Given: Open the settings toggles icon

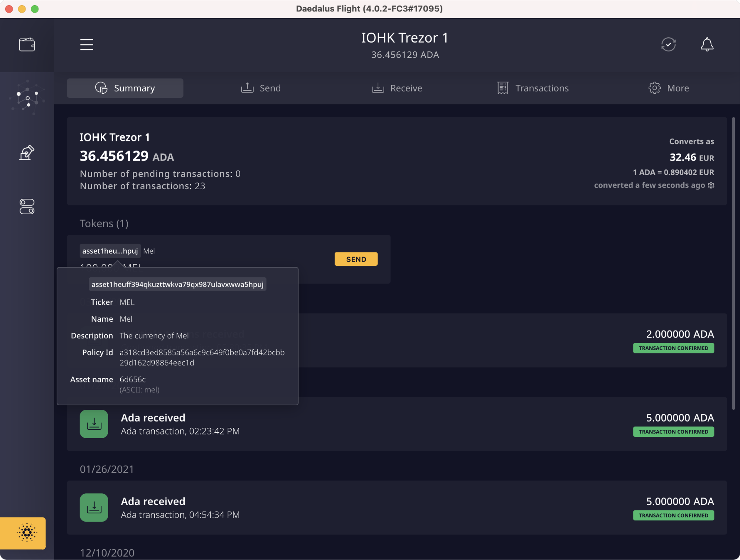Looking at the screenshot, I should (x=27, y=207).
